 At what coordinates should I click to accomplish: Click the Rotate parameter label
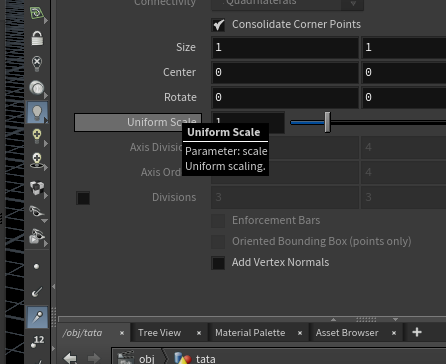pyautogui.click(x=180, y=97)
